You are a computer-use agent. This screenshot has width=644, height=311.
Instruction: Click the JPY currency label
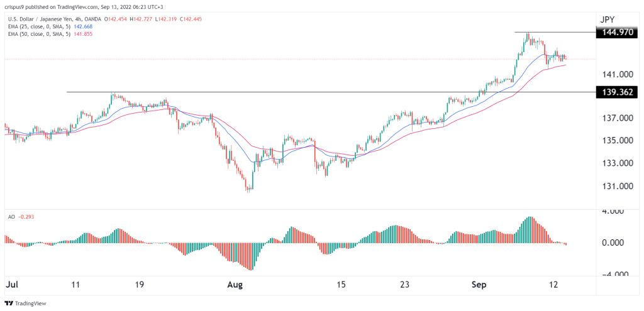607,18
